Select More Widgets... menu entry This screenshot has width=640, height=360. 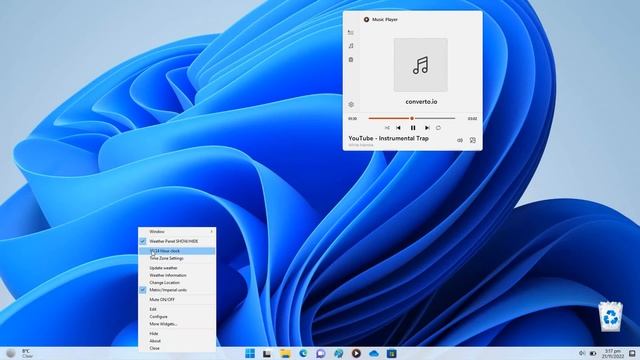pyautogui.click(x=177, y=324)
